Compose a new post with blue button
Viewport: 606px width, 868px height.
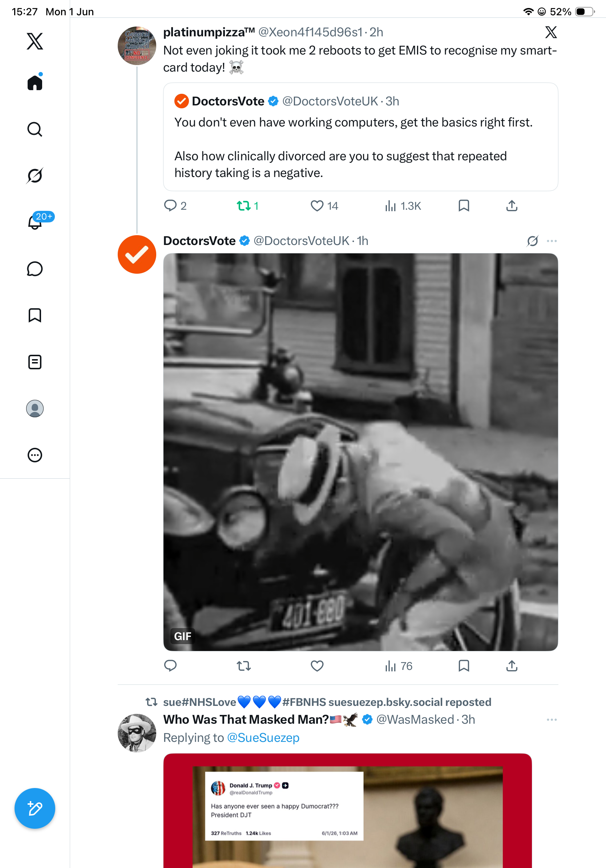(x=35, y=808)
